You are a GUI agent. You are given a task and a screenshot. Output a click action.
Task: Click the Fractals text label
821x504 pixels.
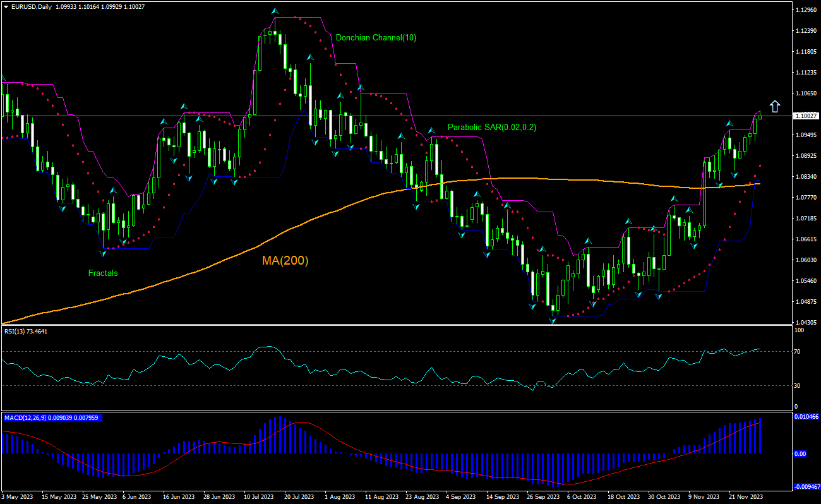(102, 273)
